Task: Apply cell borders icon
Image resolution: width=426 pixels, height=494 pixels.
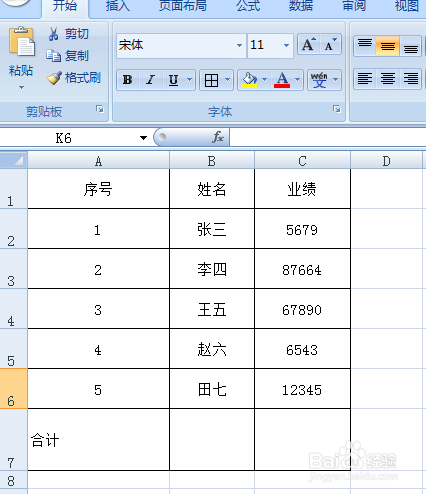Action: pyautogui.click(x=211, y=80)
